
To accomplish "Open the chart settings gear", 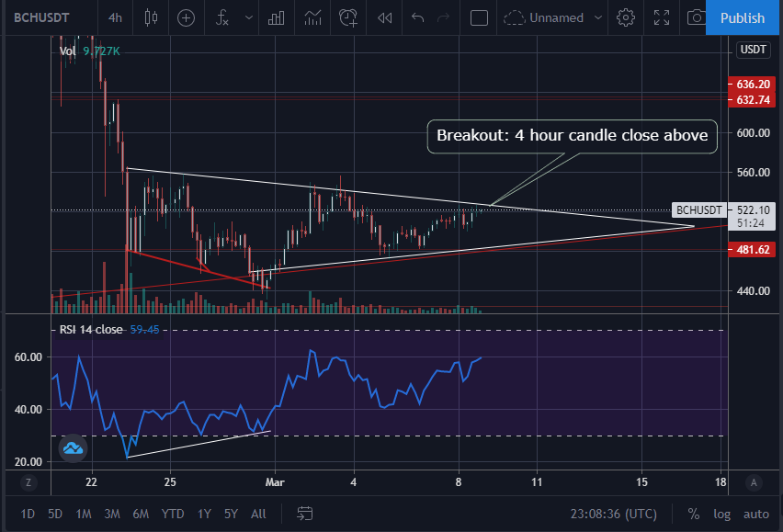I will coord(626,18).
